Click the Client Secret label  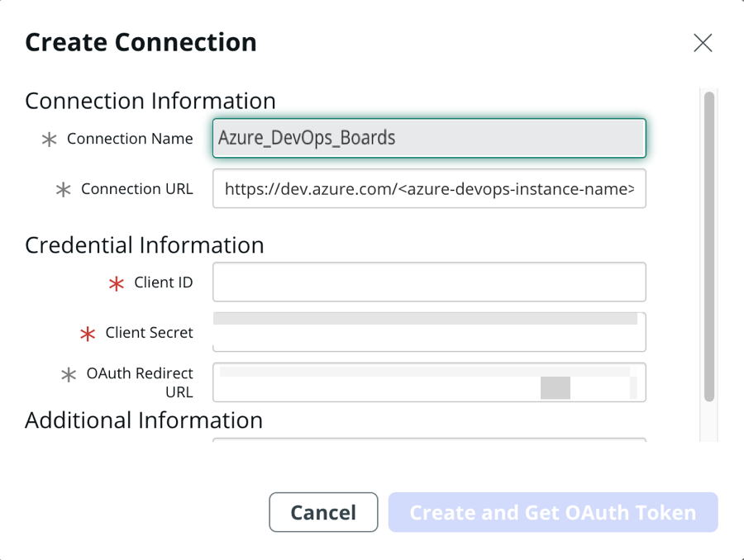[x=149, y=332]
